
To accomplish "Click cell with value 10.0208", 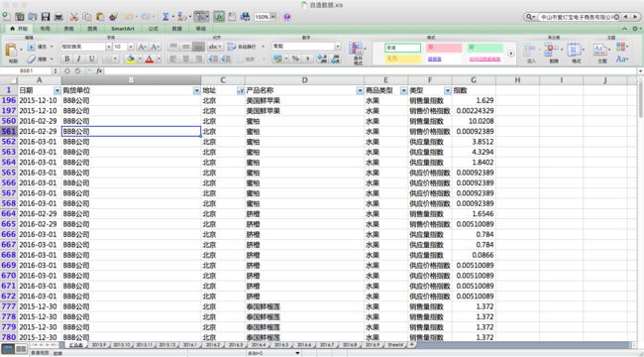I will tap(474, 121).
